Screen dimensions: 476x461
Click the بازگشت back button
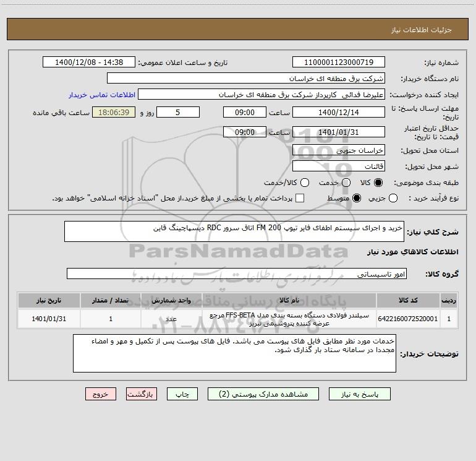pyautogui.click(x=142, y=394)
